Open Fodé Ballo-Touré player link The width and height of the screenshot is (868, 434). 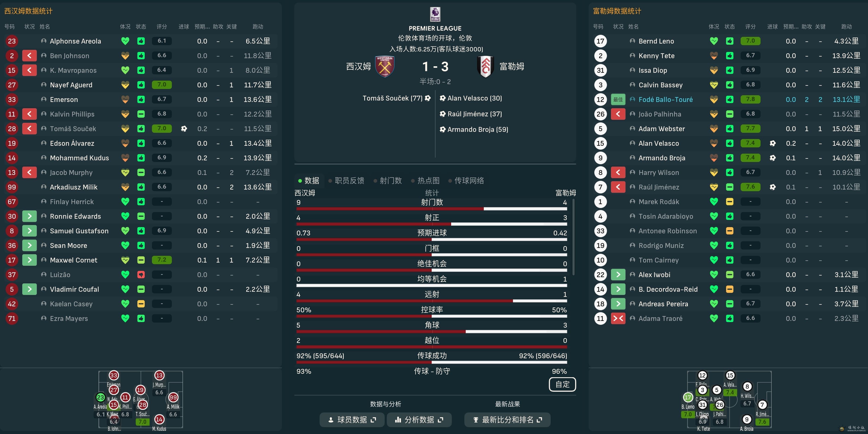tap(666, 99)
